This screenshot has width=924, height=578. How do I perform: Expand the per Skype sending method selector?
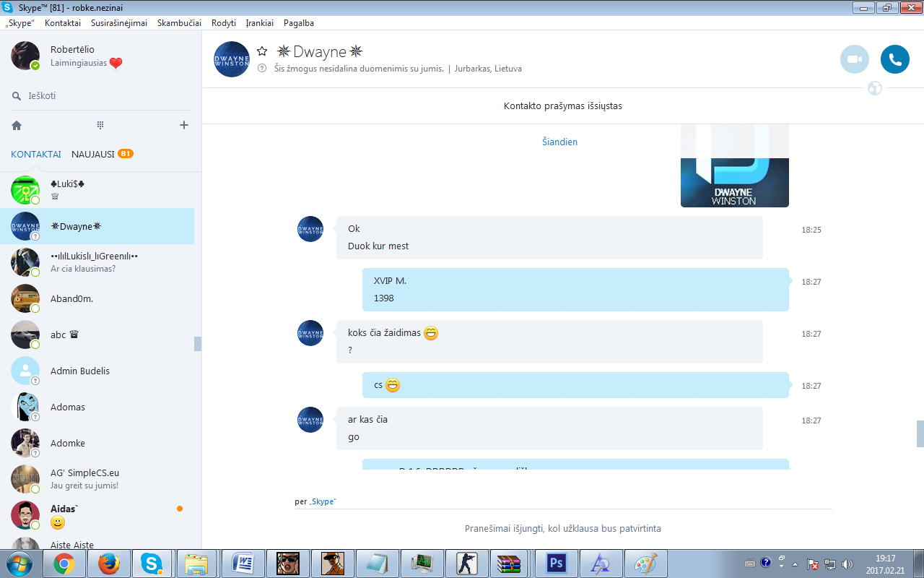pos(315,501)
